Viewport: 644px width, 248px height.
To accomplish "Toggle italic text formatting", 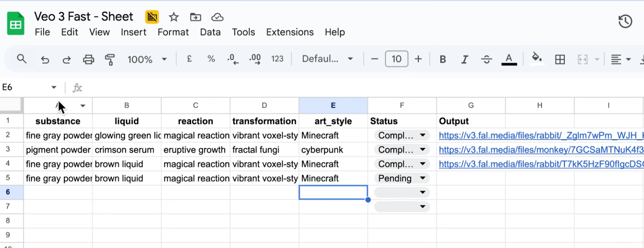I will click(465, 59).
